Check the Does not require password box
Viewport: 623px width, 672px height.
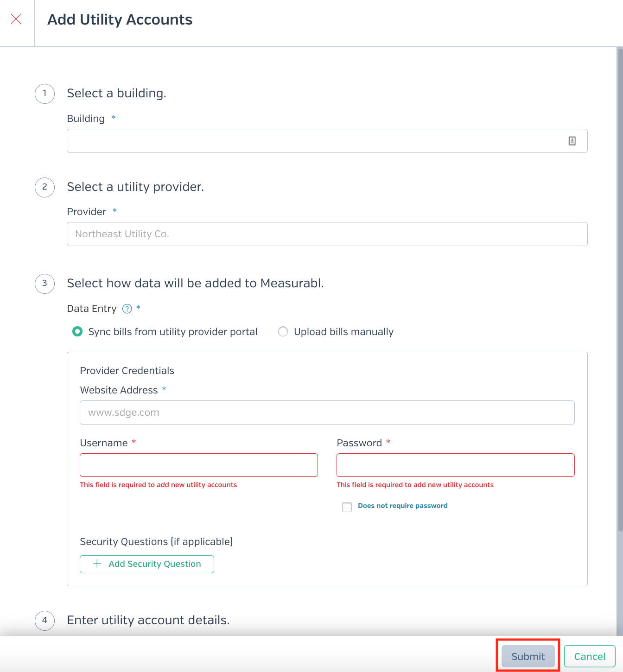[347, 507]
